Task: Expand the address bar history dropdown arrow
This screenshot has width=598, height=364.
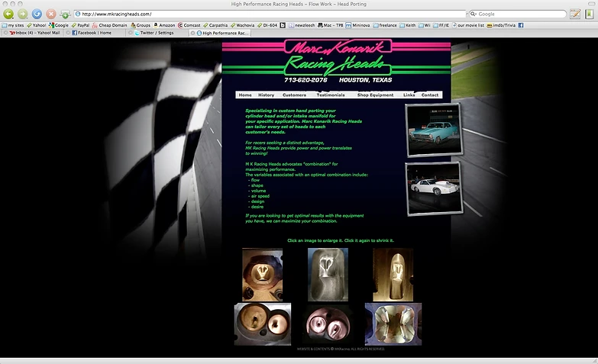Action: click(466, 14)
